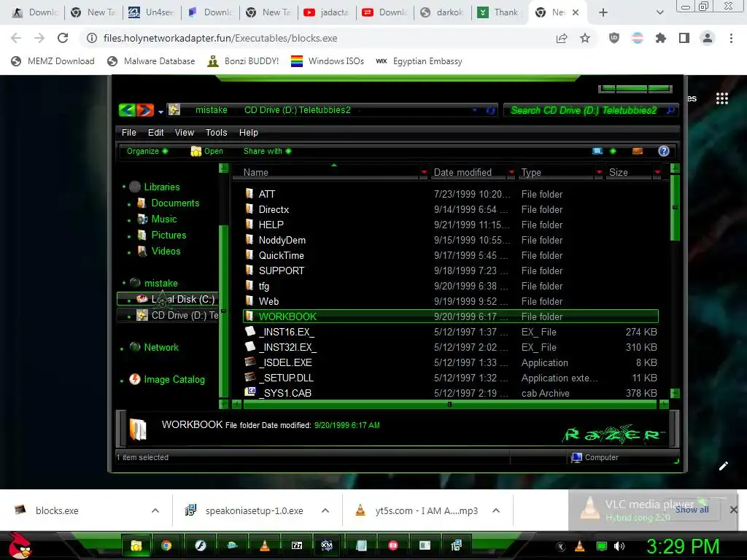The image size is (747, 560).
Task: Select Libraries in navigation pane
Action: [x=161, y=187]
